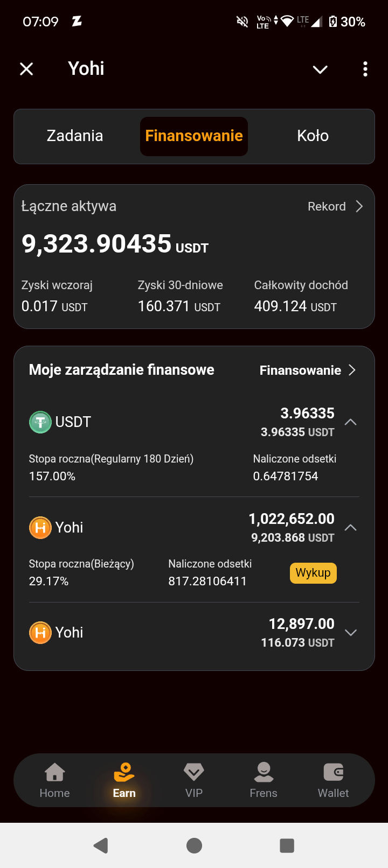Close the Yohi mini app with X

tap(26, 69)
